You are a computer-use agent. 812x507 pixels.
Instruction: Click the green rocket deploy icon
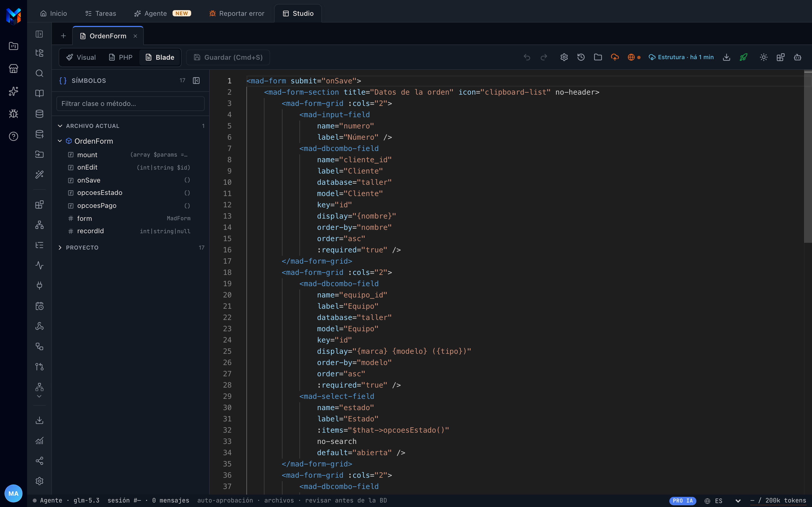click(x=743, y=57)
